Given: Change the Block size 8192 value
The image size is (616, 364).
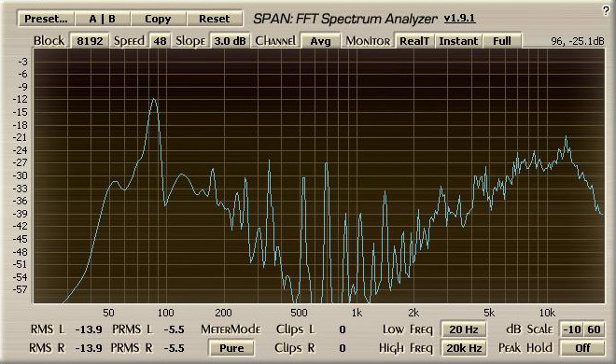Looking at the screenshot, I should point(90,41).
